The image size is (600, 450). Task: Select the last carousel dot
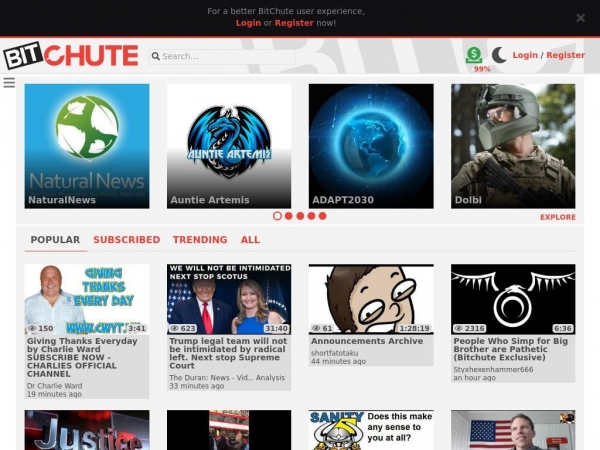[322, 216]
